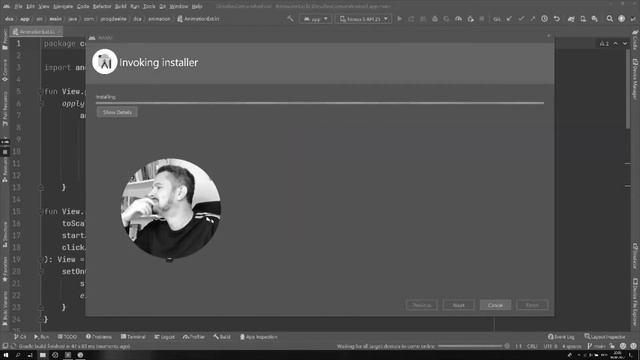Open the Navigate menu

[x=63, y=7]
